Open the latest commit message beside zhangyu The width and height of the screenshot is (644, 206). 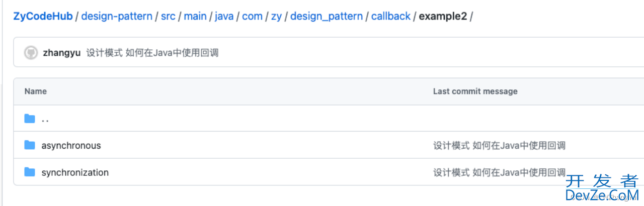point(152,53)
